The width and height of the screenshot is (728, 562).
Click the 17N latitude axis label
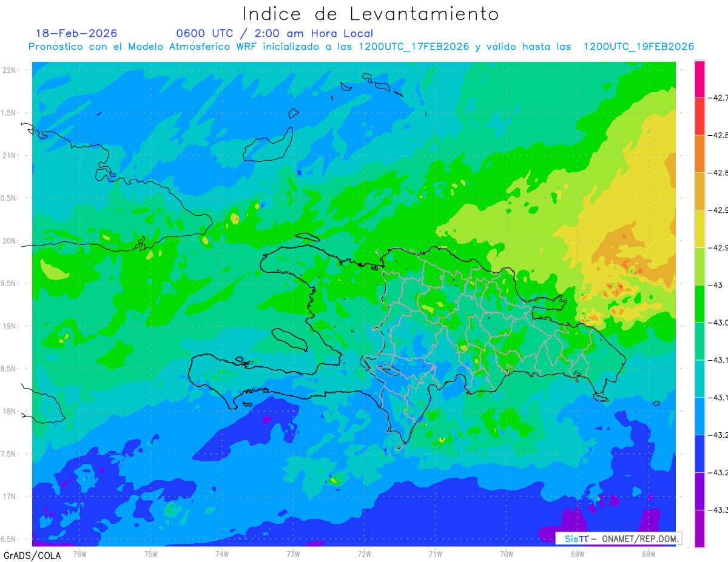[10, 497]
